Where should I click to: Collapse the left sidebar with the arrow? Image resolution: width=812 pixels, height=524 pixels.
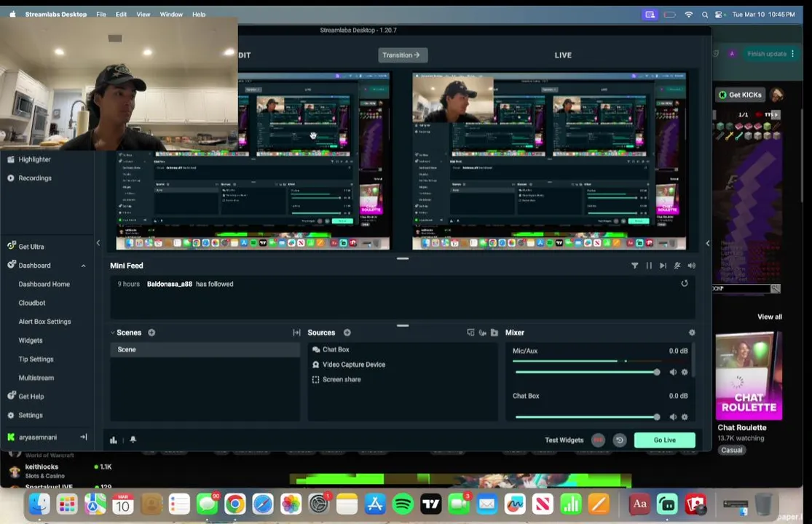tap(98, 242)
